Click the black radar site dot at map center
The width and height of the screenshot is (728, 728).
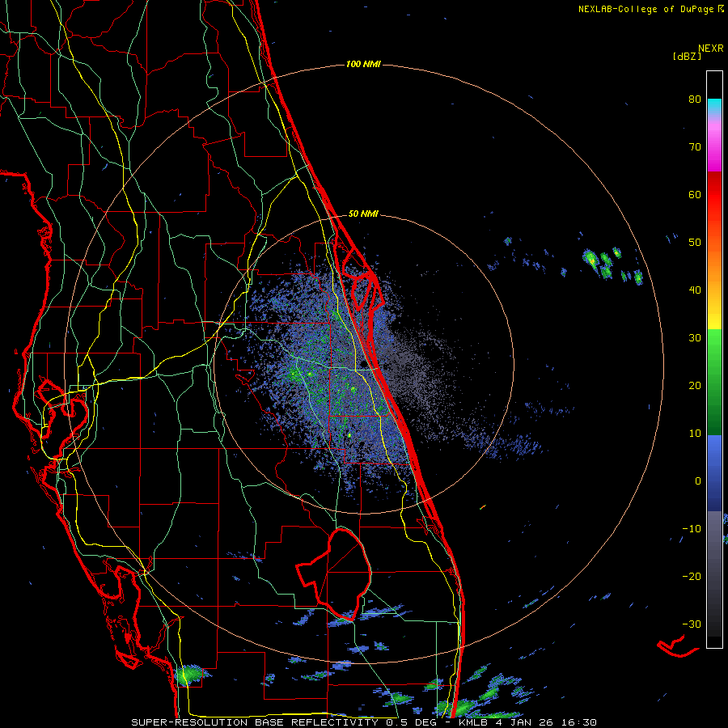pyautogui.click(x=363, y=365)
